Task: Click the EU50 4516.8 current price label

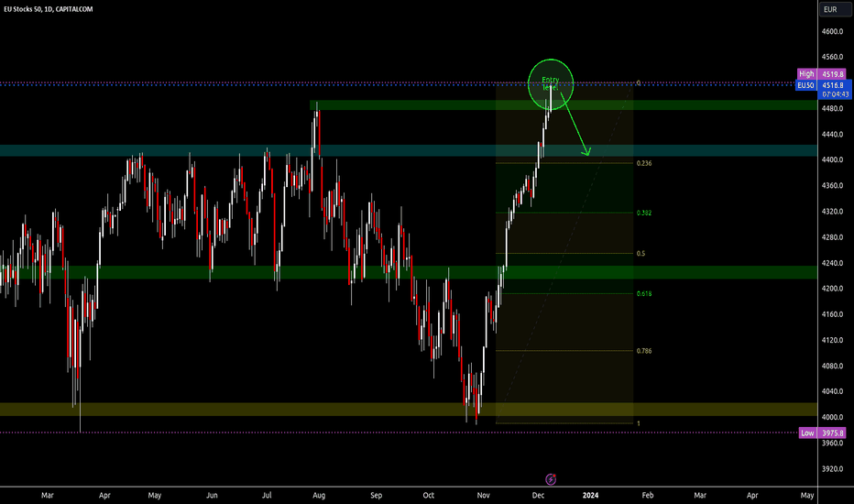Action: point(823,85)
